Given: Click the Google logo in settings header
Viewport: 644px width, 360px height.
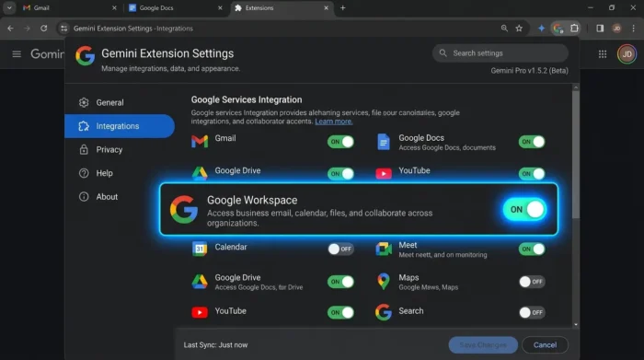Looking at the screenshot, I should (x=85, y=56).
